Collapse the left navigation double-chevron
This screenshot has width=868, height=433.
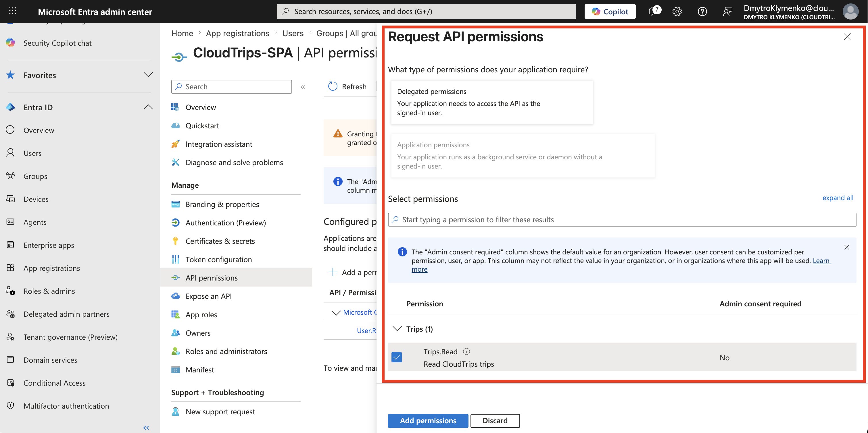coord(146,428)
